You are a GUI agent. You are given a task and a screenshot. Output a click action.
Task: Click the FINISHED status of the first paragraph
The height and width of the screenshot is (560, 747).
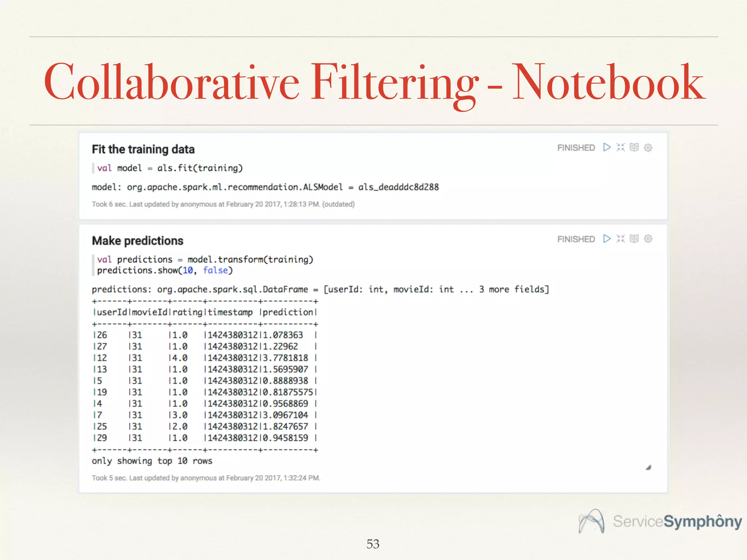pyautogui.click(x=576, y=148)
